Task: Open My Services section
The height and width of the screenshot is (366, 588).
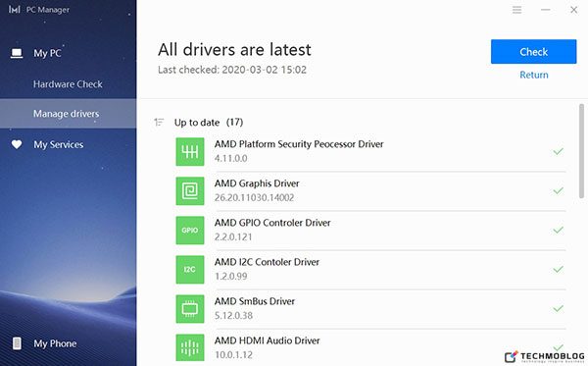Action: tap(59, 144)
